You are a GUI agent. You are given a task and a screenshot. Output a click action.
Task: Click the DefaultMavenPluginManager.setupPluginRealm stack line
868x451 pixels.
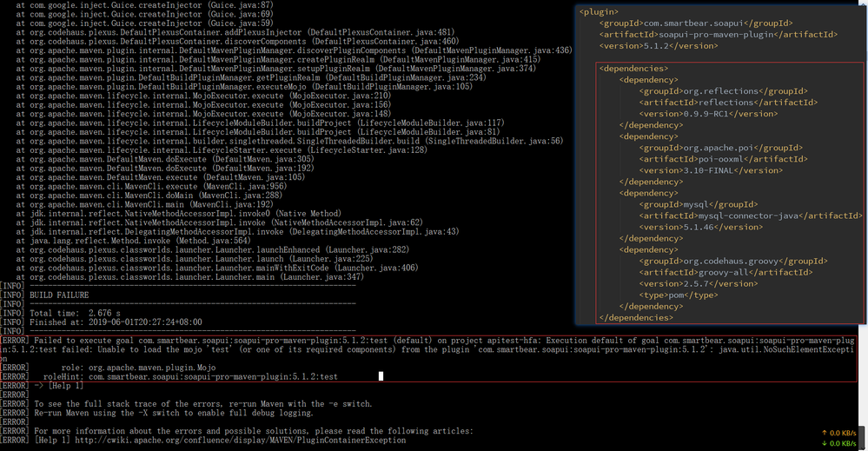pos(276,69)
